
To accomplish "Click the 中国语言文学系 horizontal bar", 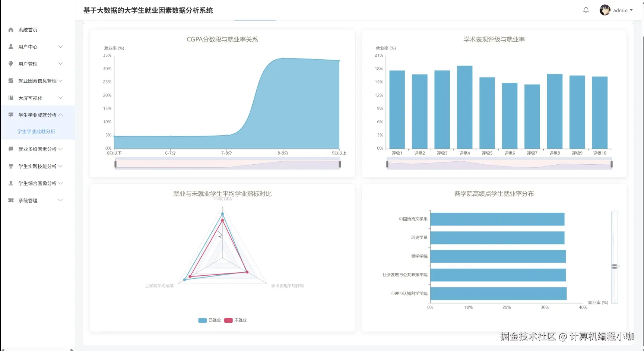I will [497, 219].
